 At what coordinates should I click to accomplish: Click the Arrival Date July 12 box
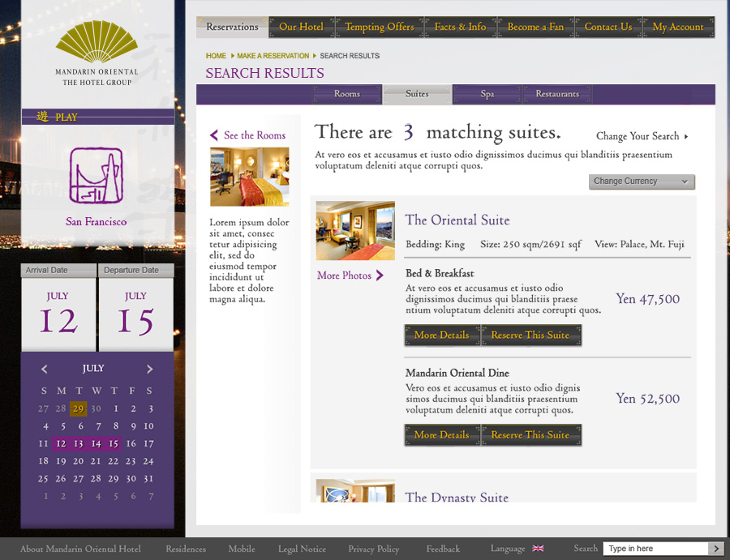[x=58, y=314]
